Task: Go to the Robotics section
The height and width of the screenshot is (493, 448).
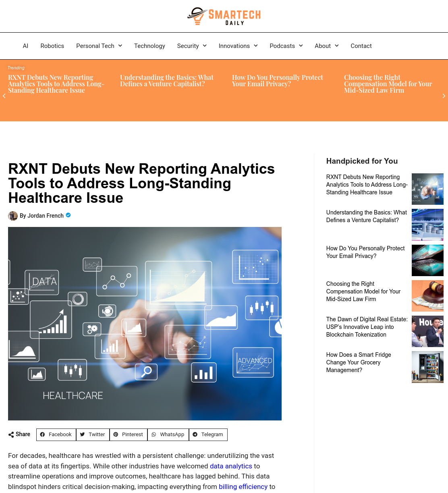Action: 52,46
